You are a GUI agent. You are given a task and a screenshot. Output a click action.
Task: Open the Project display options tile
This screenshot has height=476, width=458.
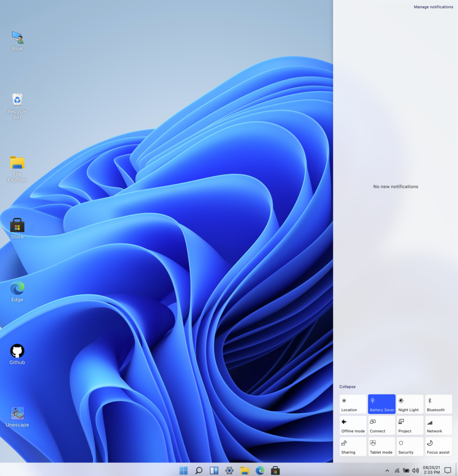point(410,425)
